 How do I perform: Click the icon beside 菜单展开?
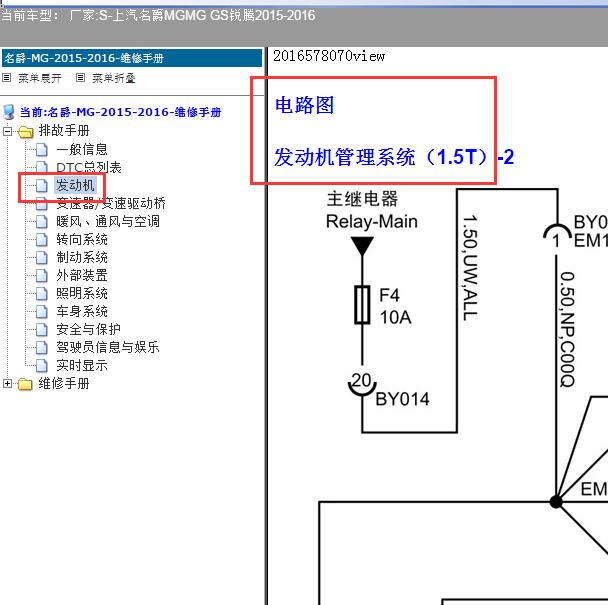[x=7, y=78]
